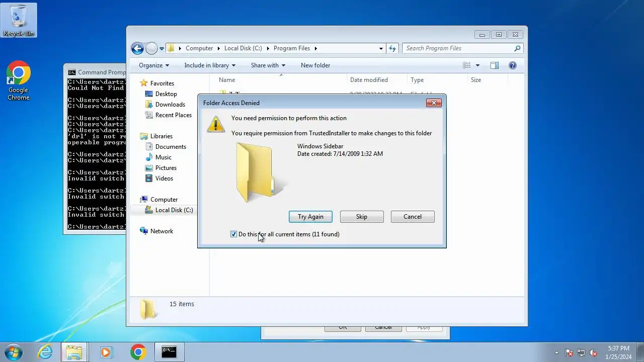The height and width of the screenshot is (362, 644).
Task: Click the Skip button
Action: (362, 217)
